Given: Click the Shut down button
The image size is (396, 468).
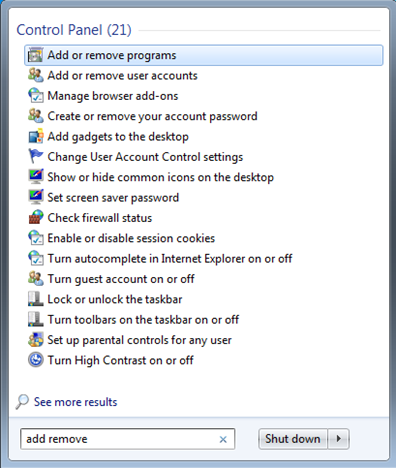Looking at the screenshot, I should (293, 439).
